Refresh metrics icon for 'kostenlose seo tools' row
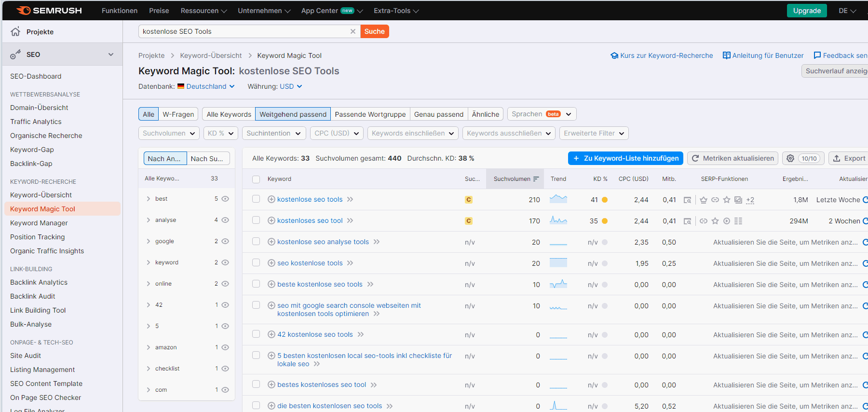Viewport: 868px width, 412px height. [x=865, y=200]
